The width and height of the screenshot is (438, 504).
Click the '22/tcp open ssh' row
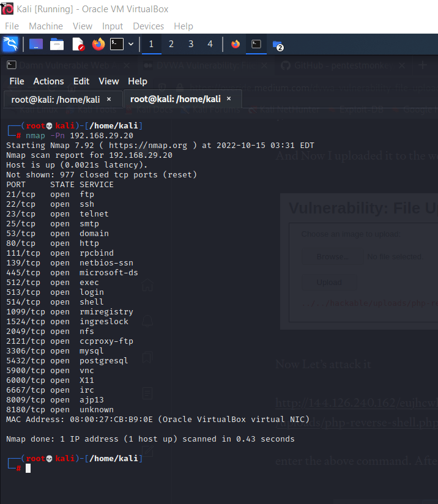[50, 204]
